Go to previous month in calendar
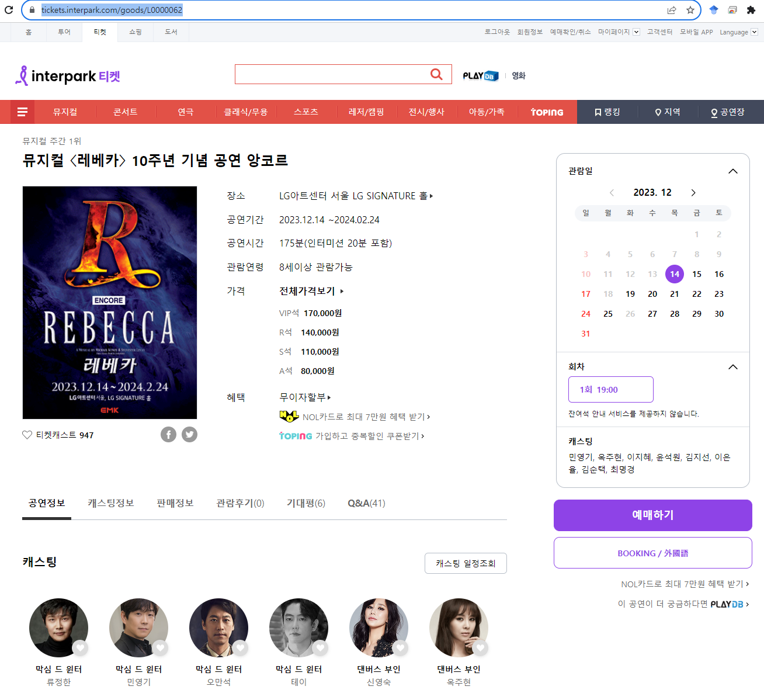Image resolution: width=764 pixels, height=700 pixels. pyautogui.click(x=612, y=193)
